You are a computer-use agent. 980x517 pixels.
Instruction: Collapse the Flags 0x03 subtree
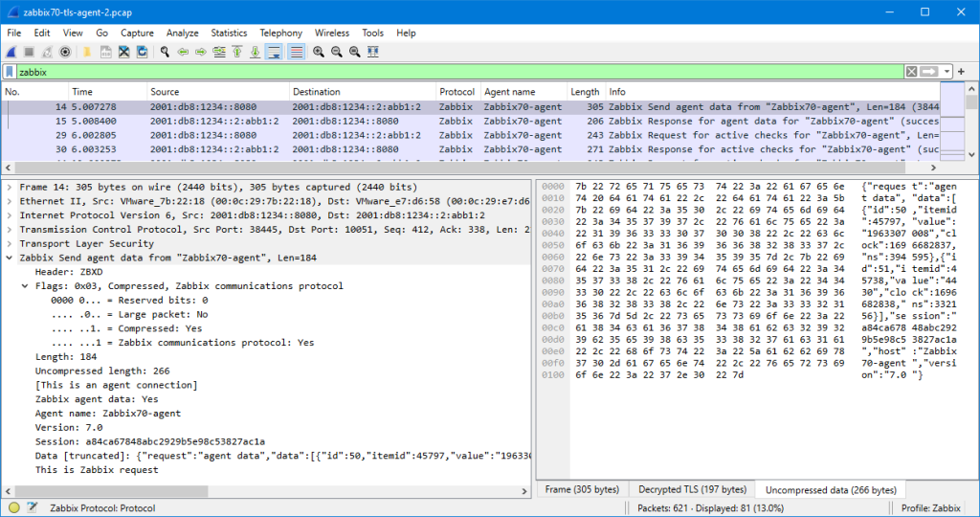[25, 285]
